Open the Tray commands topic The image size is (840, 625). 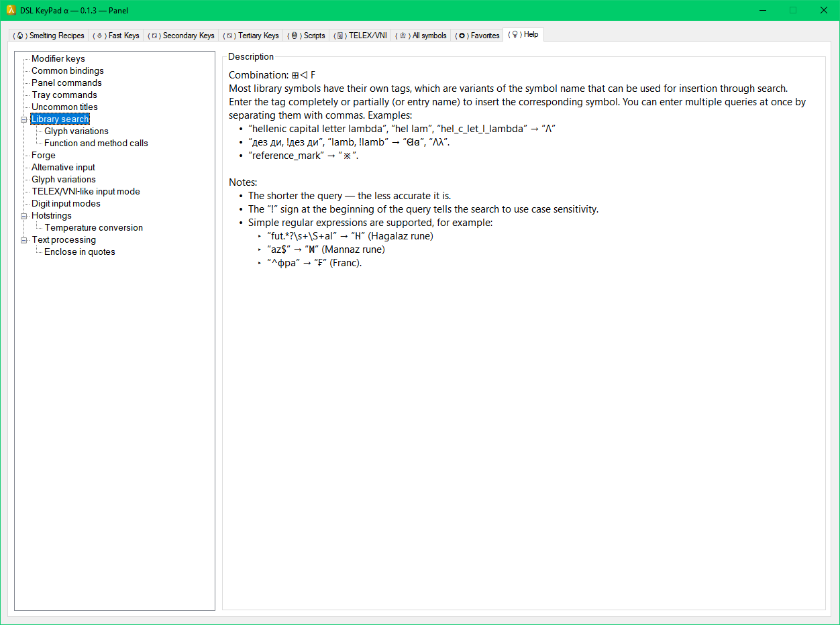click(x=64, y=95)
